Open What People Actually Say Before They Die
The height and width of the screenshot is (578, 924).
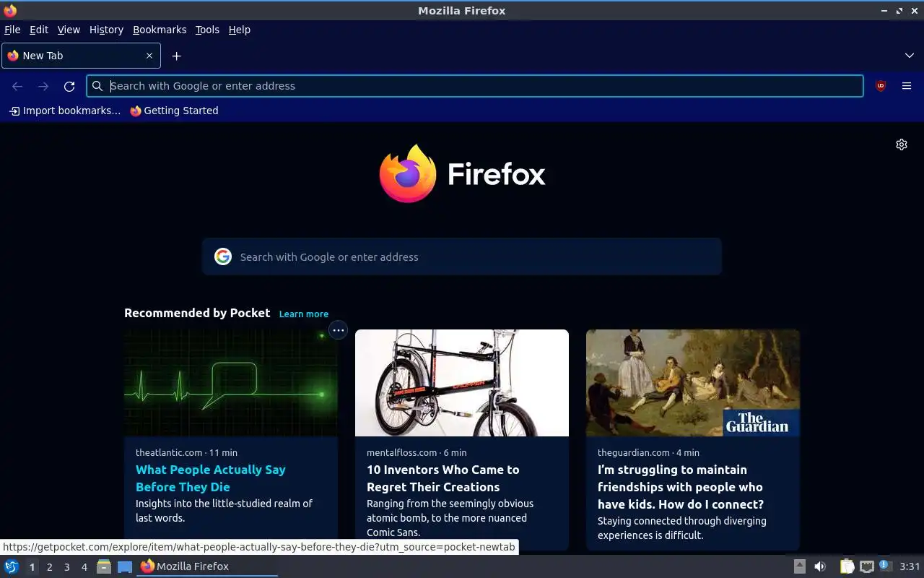211,478
